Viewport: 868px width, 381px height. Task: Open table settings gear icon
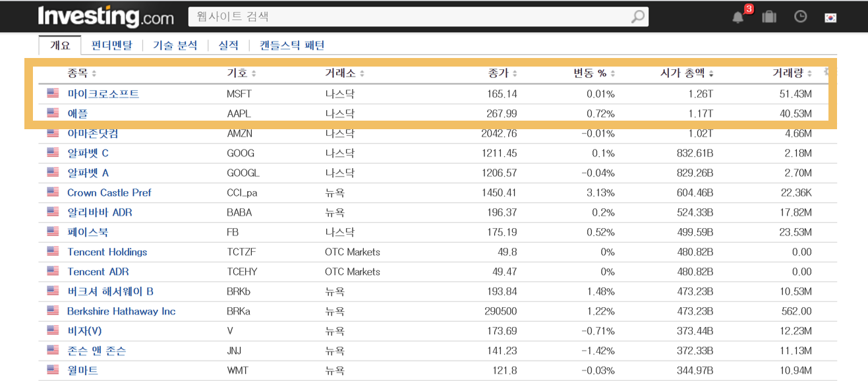[828, 73]
